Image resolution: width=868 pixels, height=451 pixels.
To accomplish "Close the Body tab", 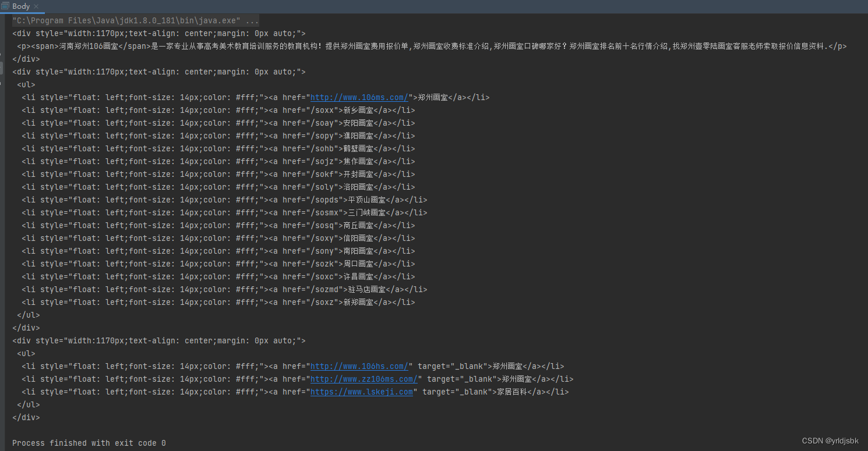I will pos(35,6).
